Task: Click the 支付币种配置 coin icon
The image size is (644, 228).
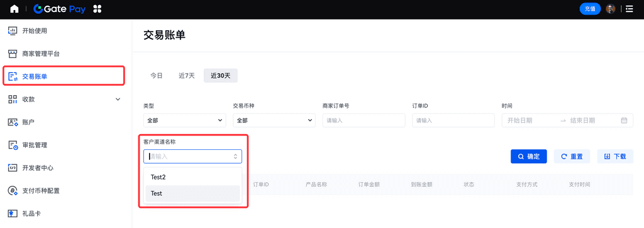Action: (x=13, y=191)
